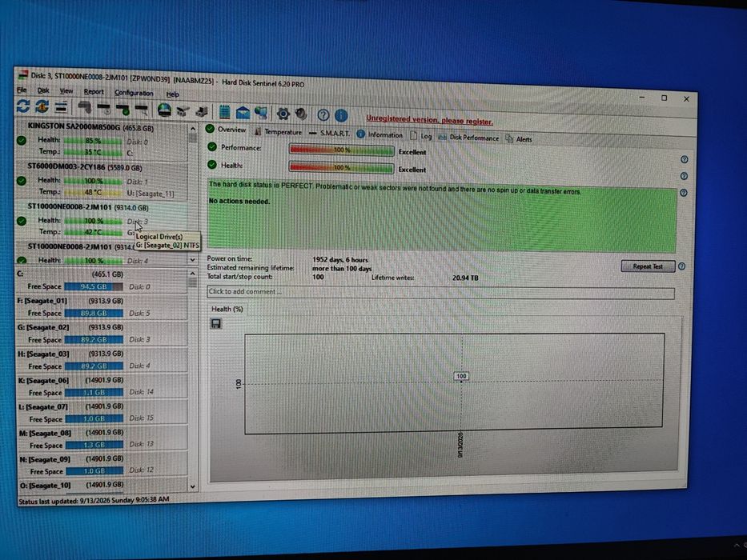Image resolution: width=747 pixels, height=560 pixels.
Task: Switch to the Disk Performance tab
Action: [x=468, y=138]
